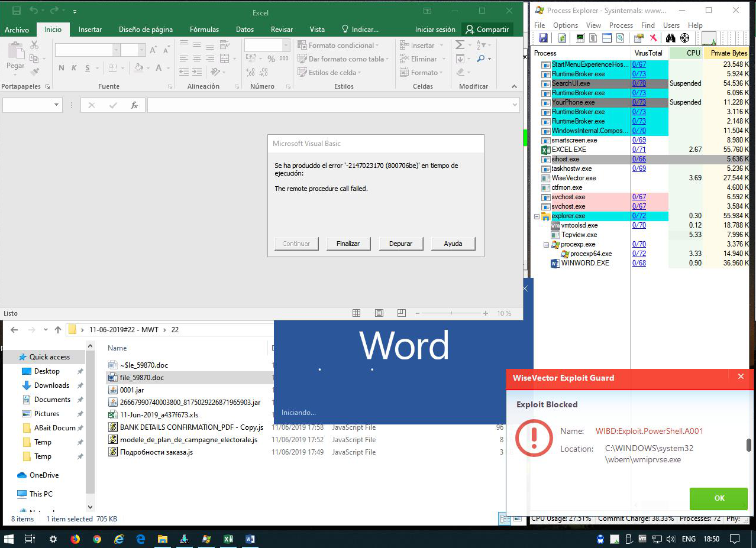Click the Save icon in Process Explorer toolbar
Viewport: 756px width, 548px height.
(542, 38)
